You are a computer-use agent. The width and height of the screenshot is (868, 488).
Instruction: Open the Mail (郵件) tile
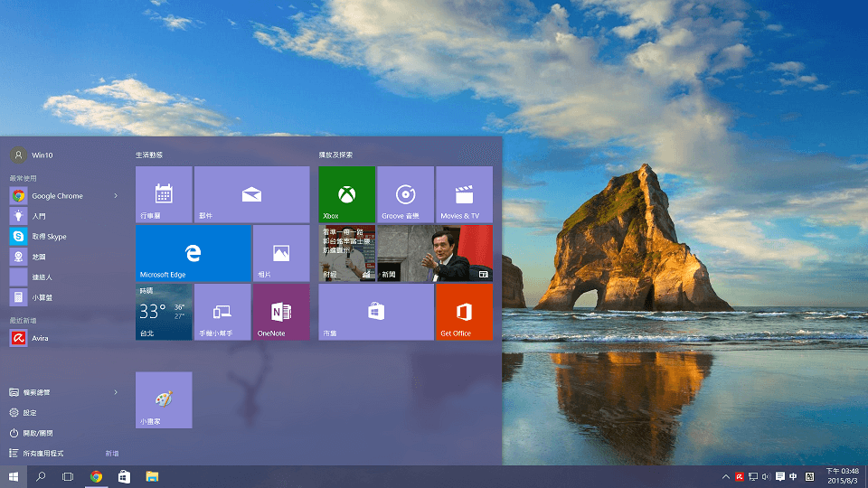click(x=252, y=194)
